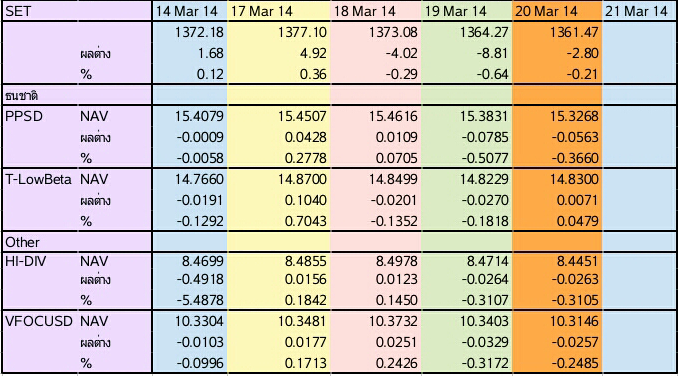Click the PPSD fund label

click(x=24, y=116)
